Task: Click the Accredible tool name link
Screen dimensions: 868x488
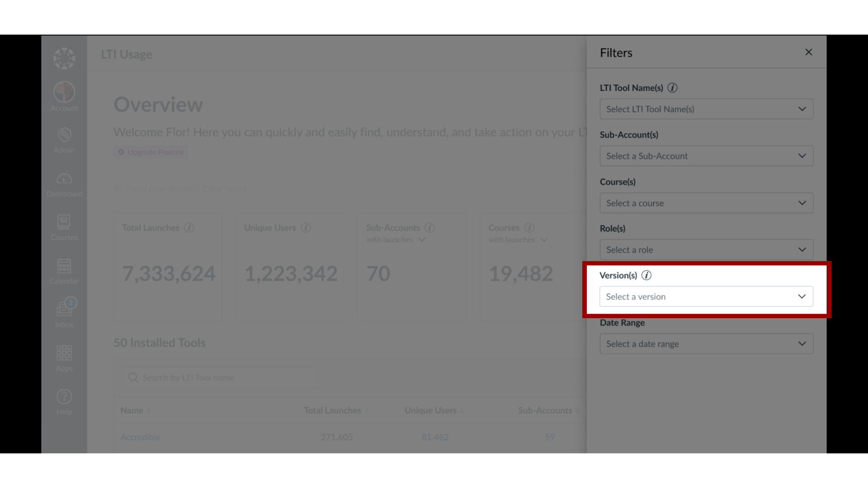Action: coord(140,437)
